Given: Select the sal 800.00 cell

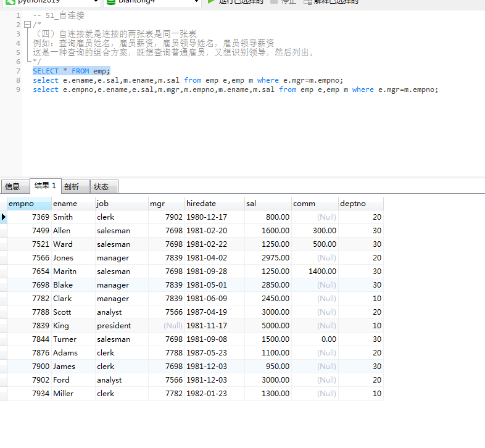Looking at the screenshot, I should [268, 217].
